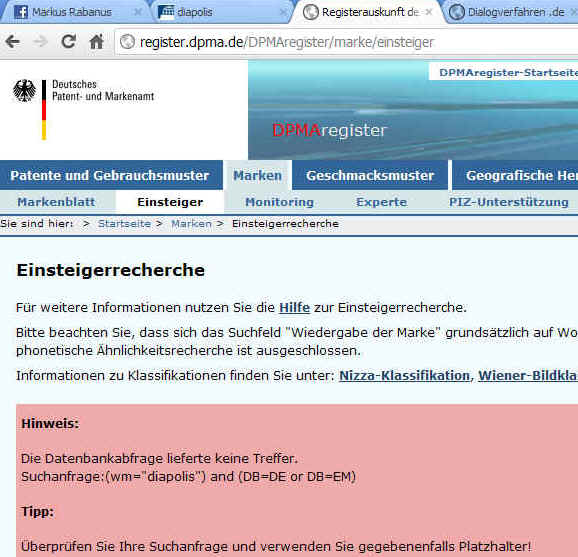Follow the Hilfe link

click(x=294, y=307)
